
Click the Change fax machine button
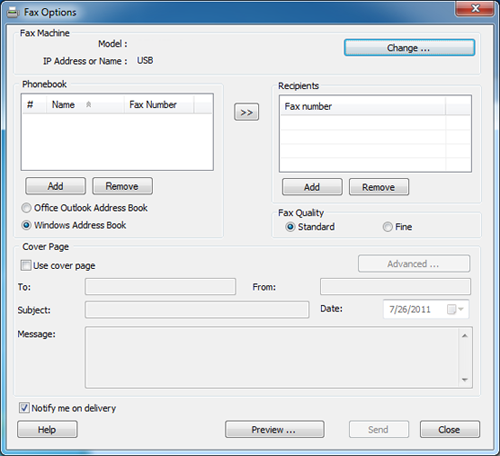pyautogui.click(x=409, y=48)
